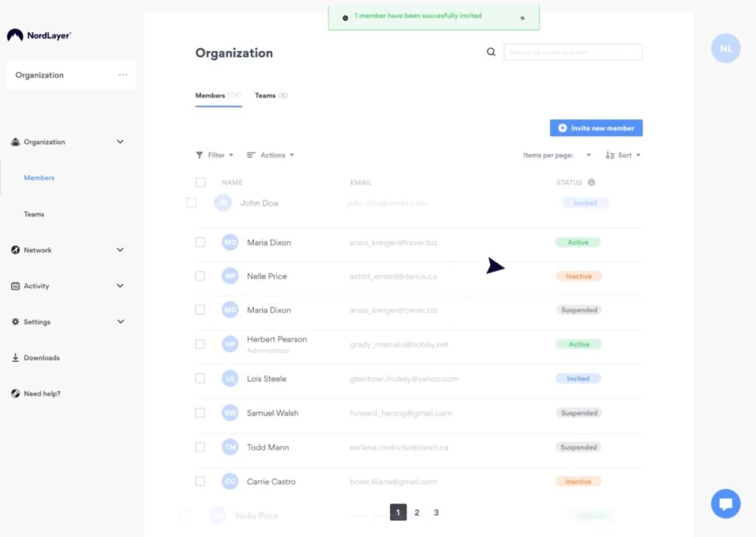Check the Lois Steele checkbox
The width and height of the screenshot is (756, 537).
click(200, 378)
